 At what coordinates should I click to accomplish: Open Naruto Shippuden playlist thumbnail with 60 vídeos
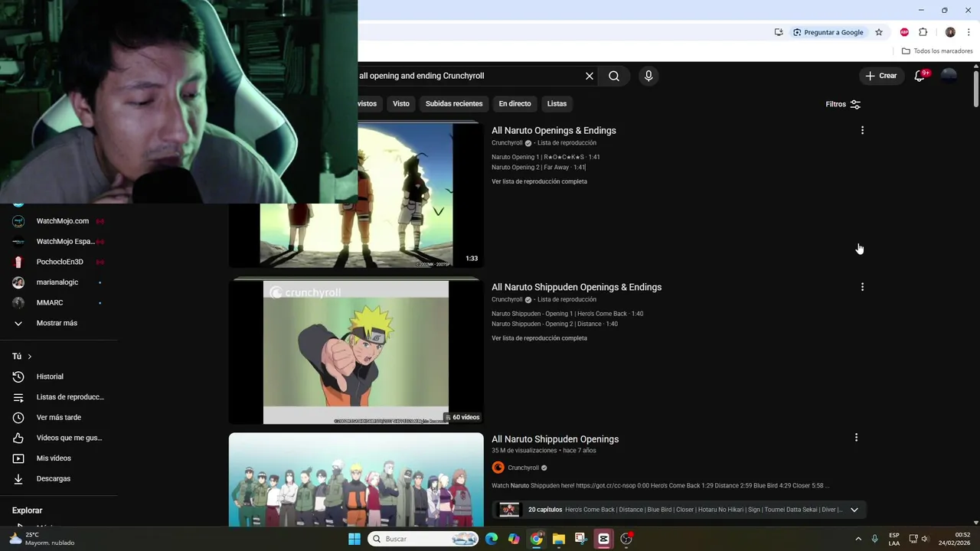pos(356,352)
